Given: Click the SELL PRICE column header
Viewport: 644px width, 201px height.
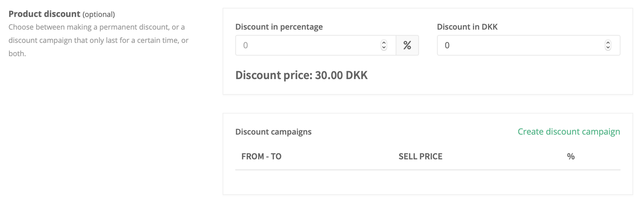Looking at the screenshot, I should click(420, 156).
